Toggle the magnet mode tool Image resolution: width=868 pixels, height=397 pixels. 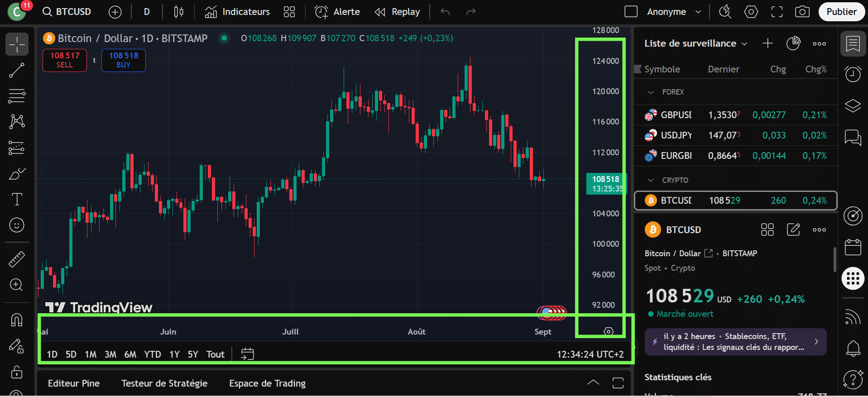[17, 320]
